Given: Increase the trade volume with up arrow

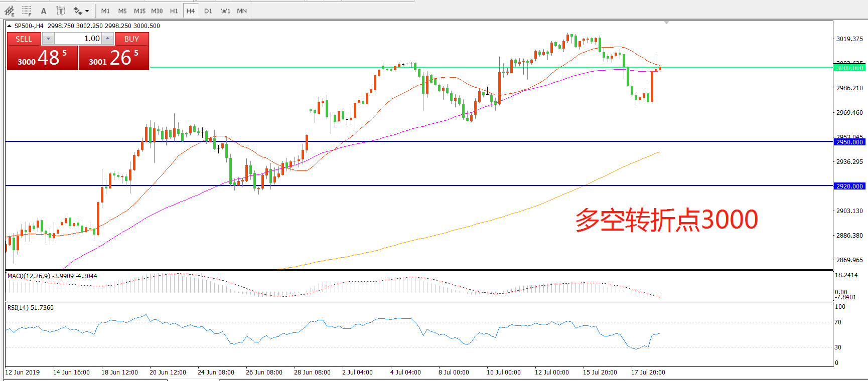Looking at the screenshot, I should [x=107, y=39].
